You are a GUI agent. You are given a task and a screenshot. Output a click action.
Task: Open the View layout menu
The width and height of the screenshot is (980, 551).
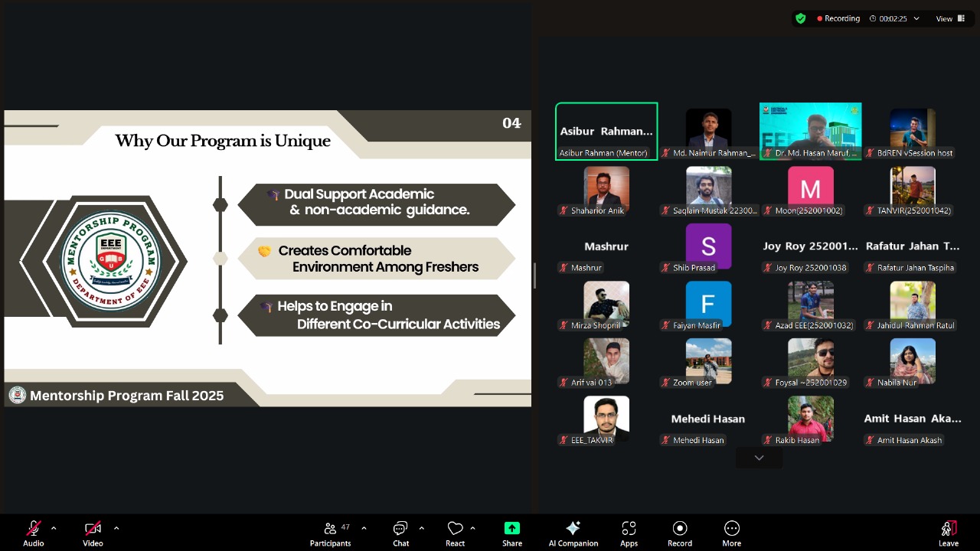pyautogui.click(x=949, y=18)
